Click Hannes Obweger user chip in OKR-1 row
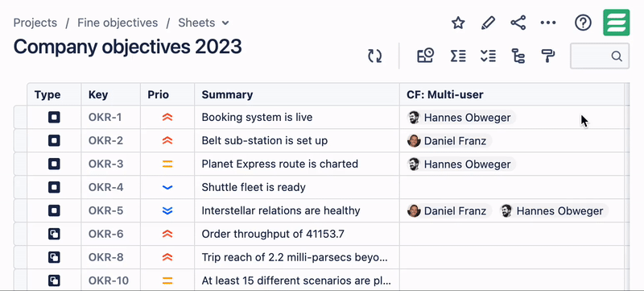The image size is (644, 291). tap(461, 118)
